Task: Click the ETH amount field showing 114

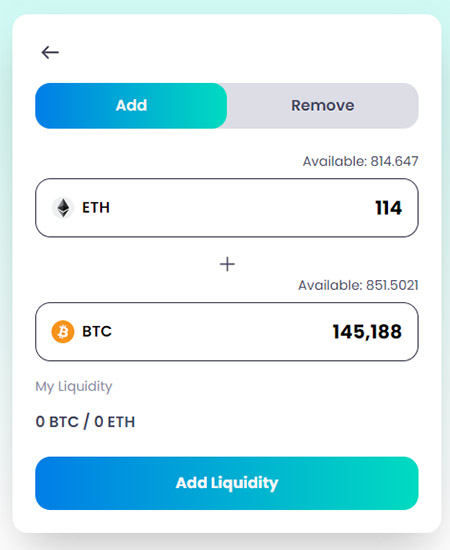Action: (x=227, y=208)
